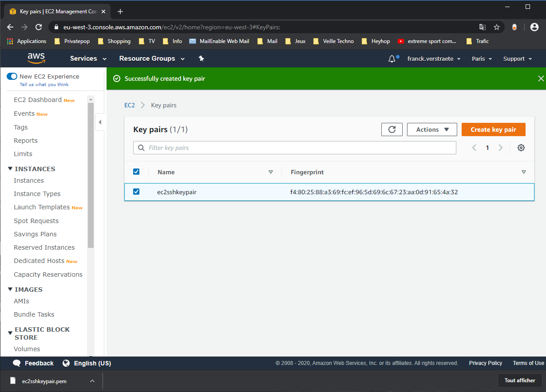Open Spot Requests in the sidebar
The width and height of the screenshot is (546, 392).
point(36,221)
